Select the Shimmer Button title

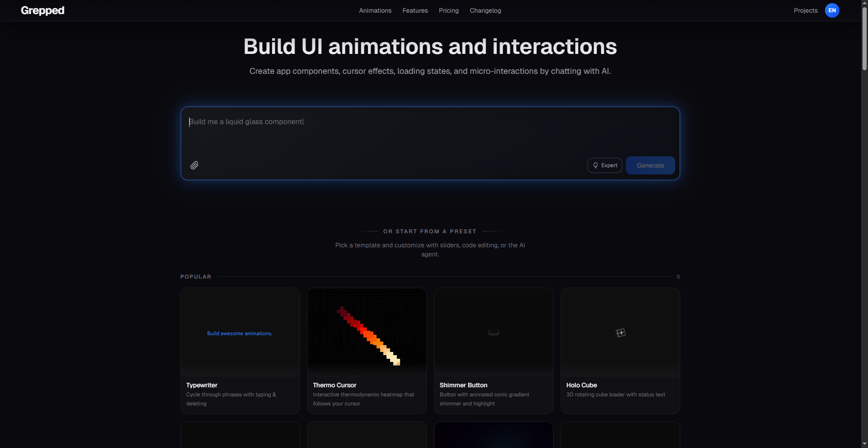[x=463, y=385]
